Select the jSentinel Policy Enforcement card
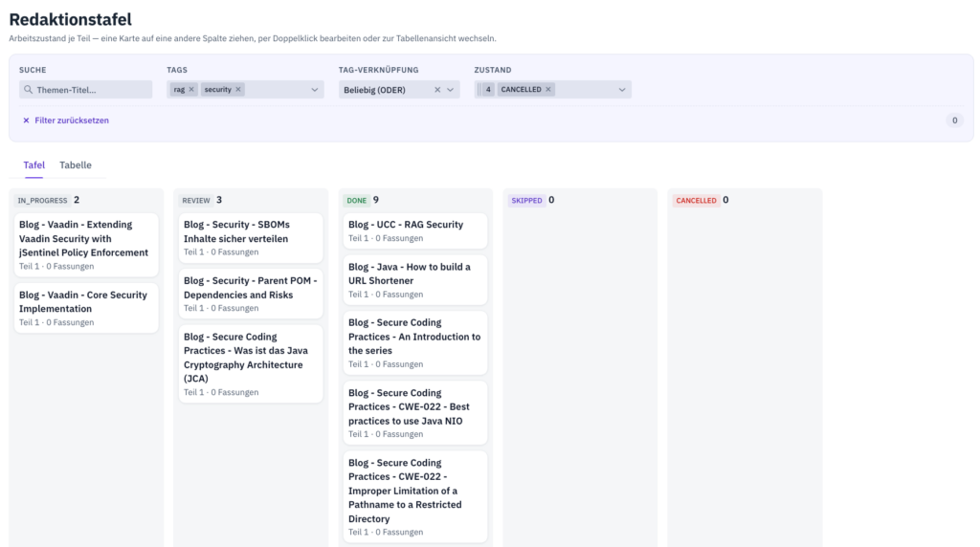980x547 pixels. pyautogui.click(x=86, y=245)
